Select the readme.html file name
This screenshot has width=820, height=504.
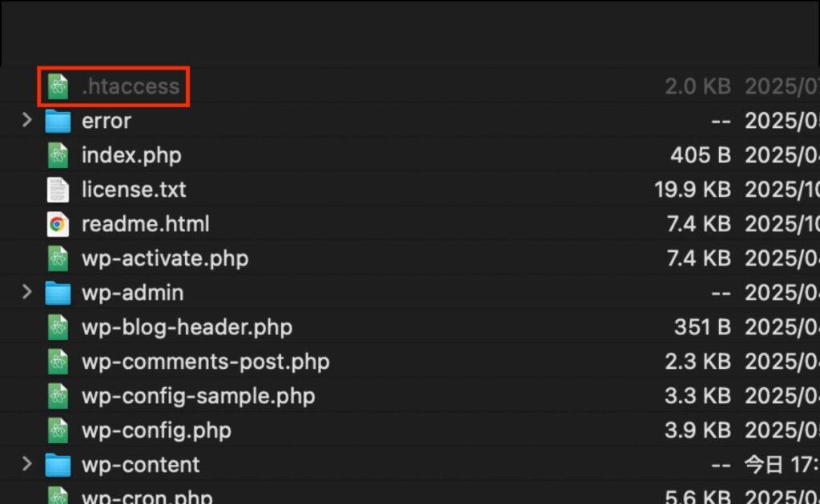click(145, 224)
